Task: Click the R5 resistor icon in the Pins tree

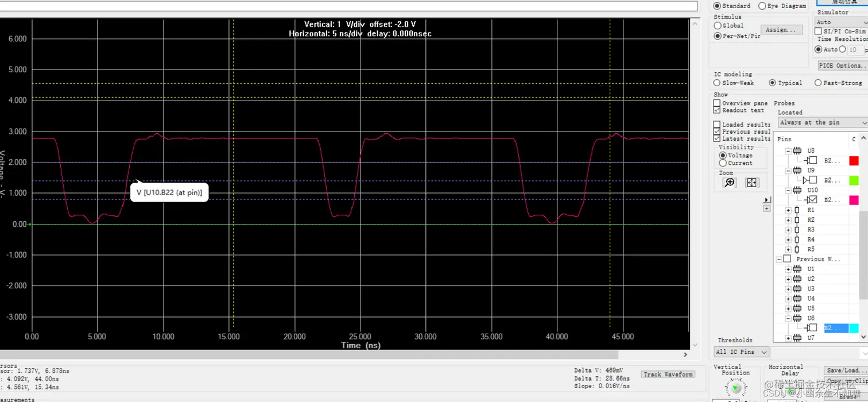Action: [x=797, y=249]
